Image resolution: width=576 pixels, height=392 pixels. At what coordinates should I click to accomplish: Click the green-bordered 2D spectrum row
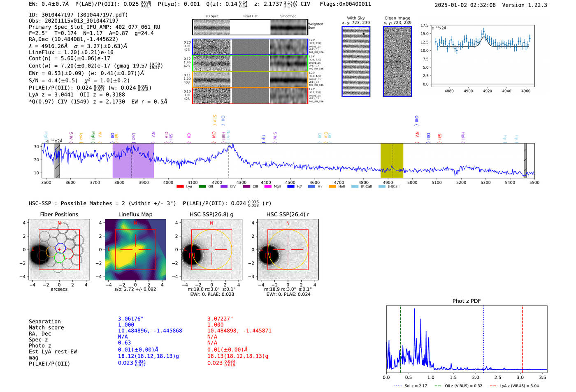250,63
